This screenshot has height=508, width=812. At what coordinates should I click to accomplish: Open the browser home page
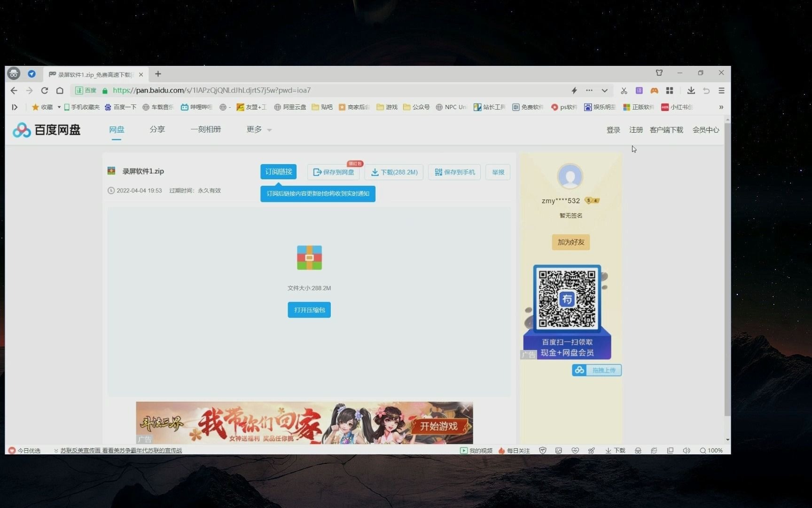60,90
